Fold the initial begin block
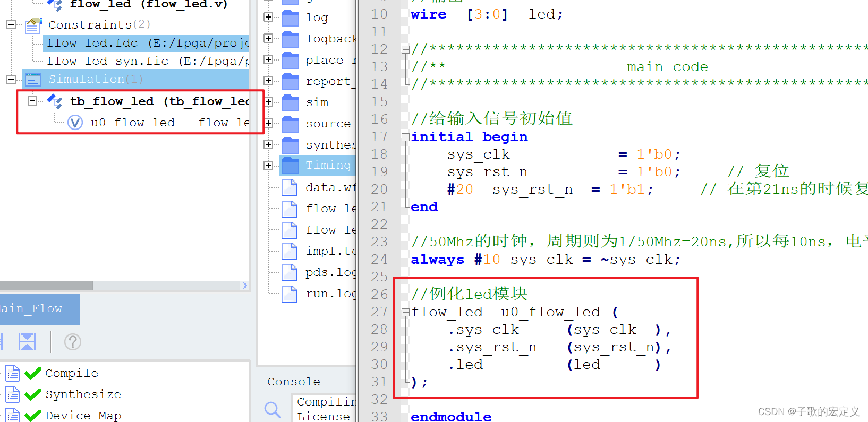 [x=405, y=137]
